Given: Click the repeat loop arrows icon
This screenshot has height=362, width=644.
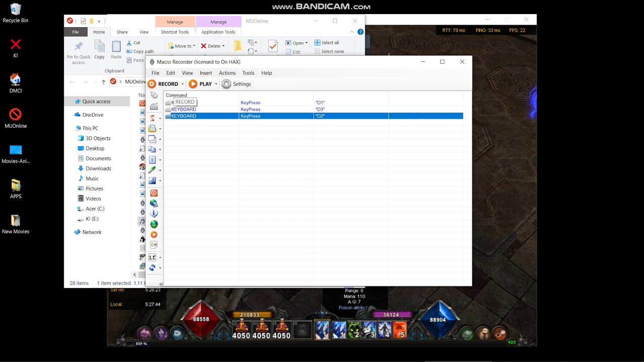Looking at the screenshot, I should point(152,267).
